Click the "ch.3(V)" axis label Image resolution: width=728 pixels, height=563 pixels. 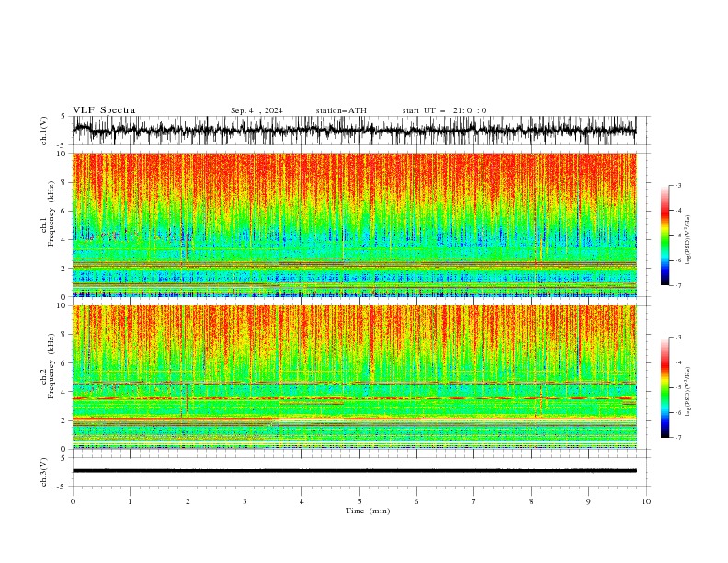pyautogui.click(x=44, y=472)
